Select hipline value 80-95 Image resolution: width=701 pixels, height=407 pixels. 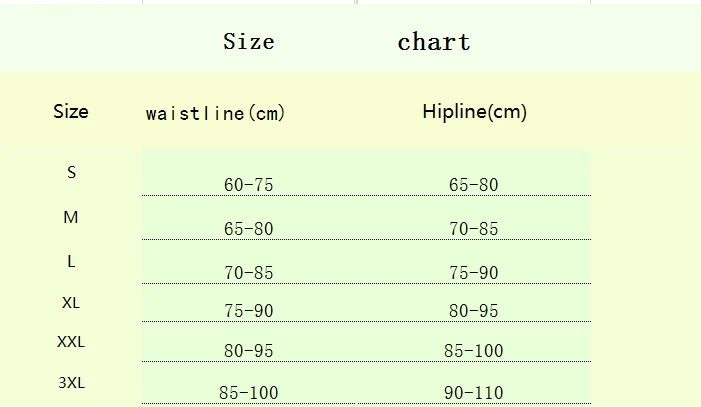(473, 311)
